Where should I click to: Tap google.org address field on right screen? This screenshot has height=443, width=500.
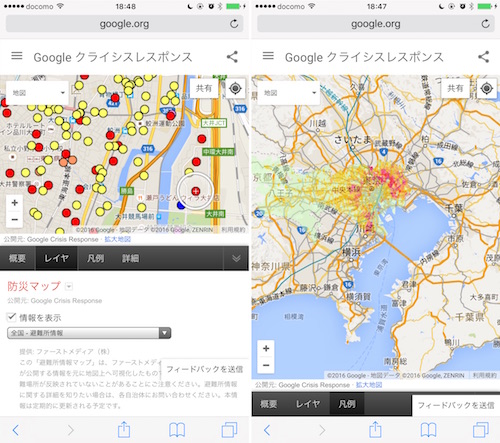pyautogui.click(x=376, y=24)
